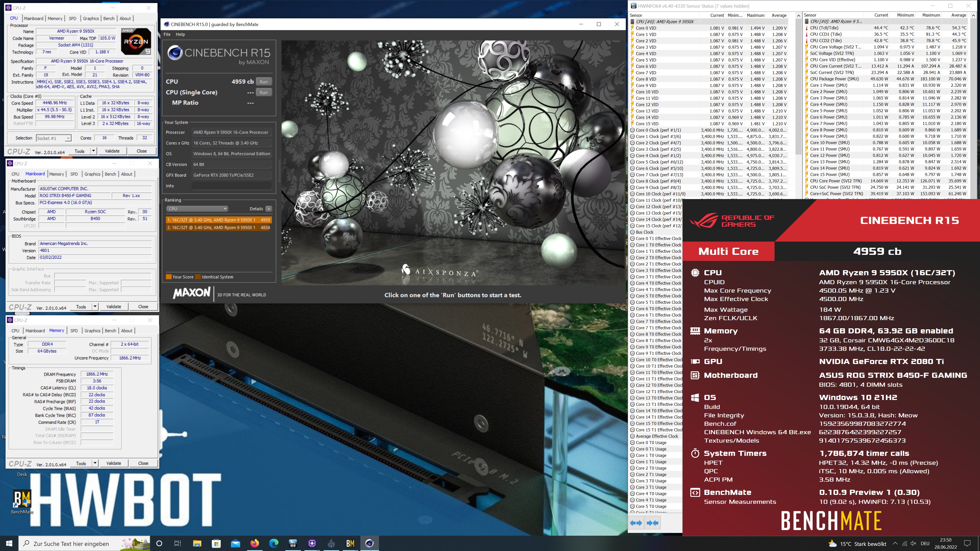Open the Ranking CPU dropdown in Cinebench

coord(197,209)
